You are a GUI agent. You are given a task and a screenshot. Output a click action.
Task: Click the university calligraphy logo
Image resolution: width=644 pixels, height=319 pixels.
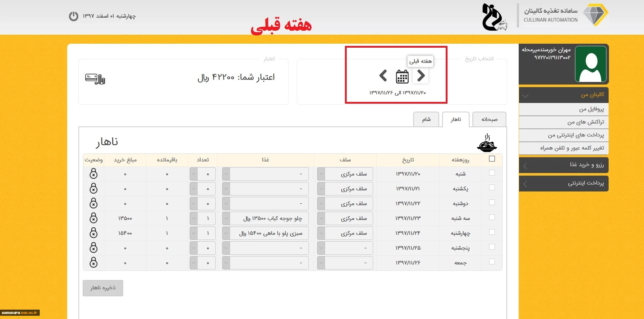click(x=494, y=17)
